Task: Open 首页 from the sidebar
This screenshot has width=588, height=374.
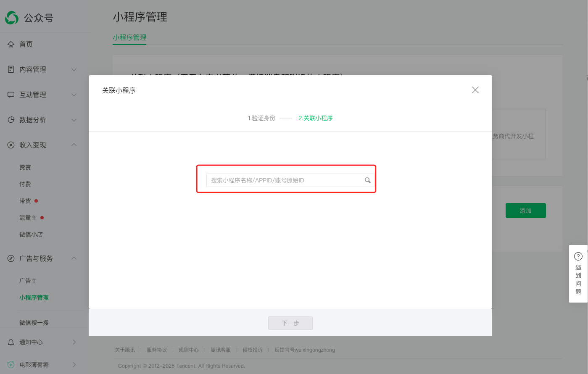Action: 26,44
